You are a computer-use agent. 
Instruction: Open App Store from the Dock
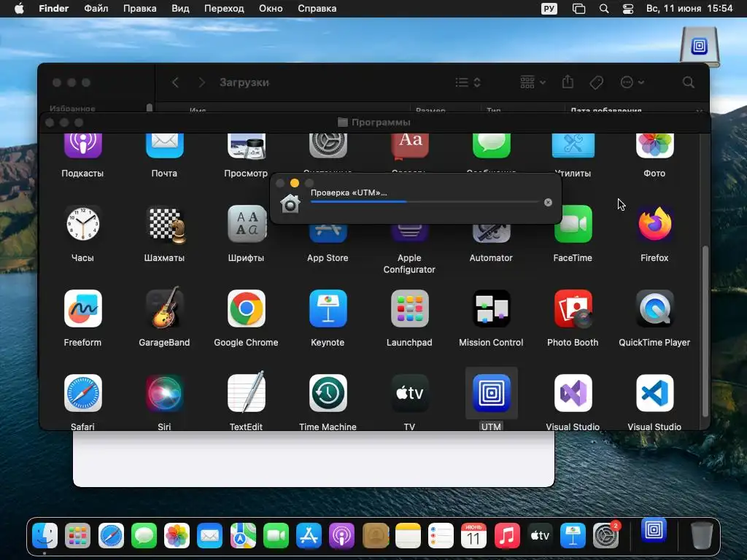(309, 535)
